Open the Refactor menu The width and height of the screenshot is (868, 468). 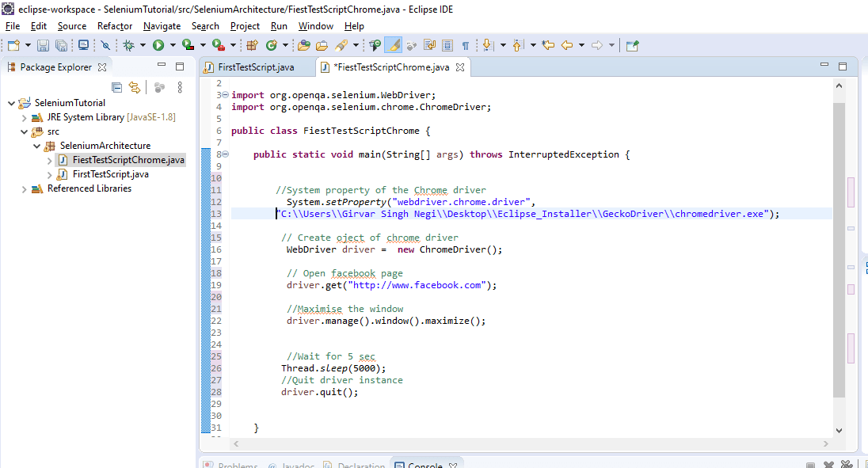tap(115, 26)
